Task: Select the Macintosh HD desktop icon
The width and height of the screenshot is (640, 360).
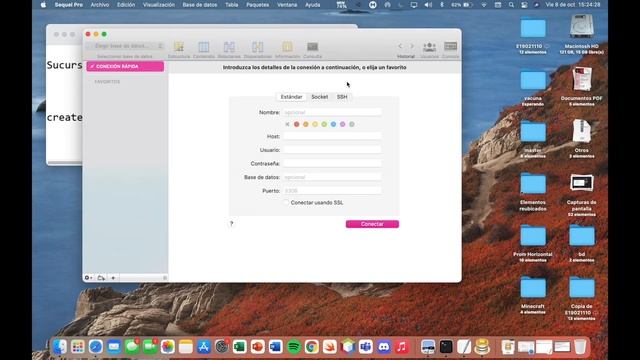Action: coord(582,28)
